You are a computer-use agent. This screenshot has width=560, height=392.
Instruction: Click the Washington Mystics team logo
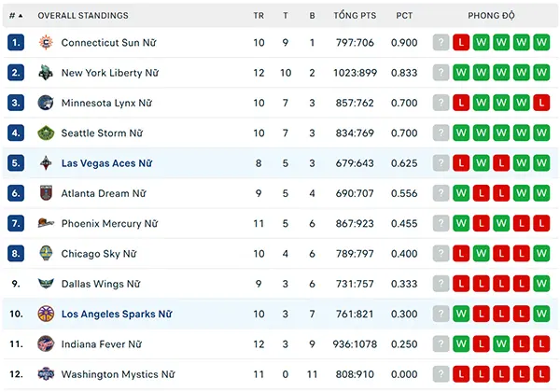[x=46, y=374]
